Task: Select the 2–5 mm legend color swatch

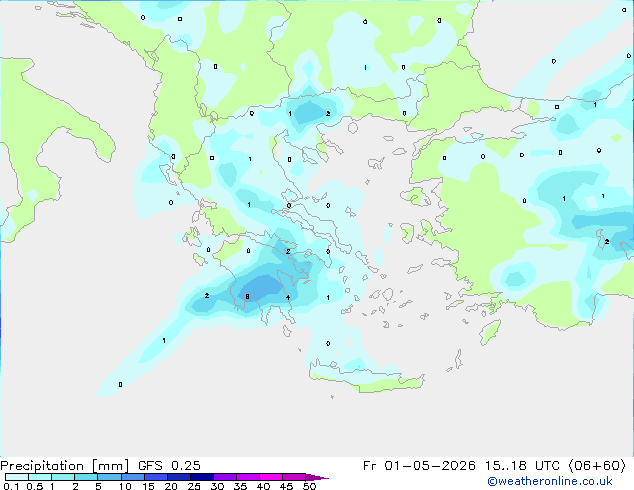Action: [86, 477]
